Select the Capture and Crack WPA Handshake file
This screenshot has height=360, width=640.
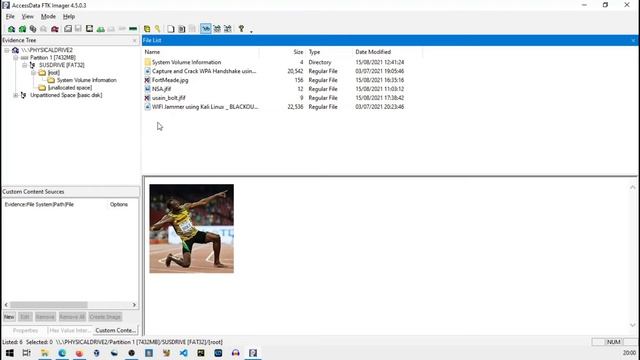pos(204,71)
